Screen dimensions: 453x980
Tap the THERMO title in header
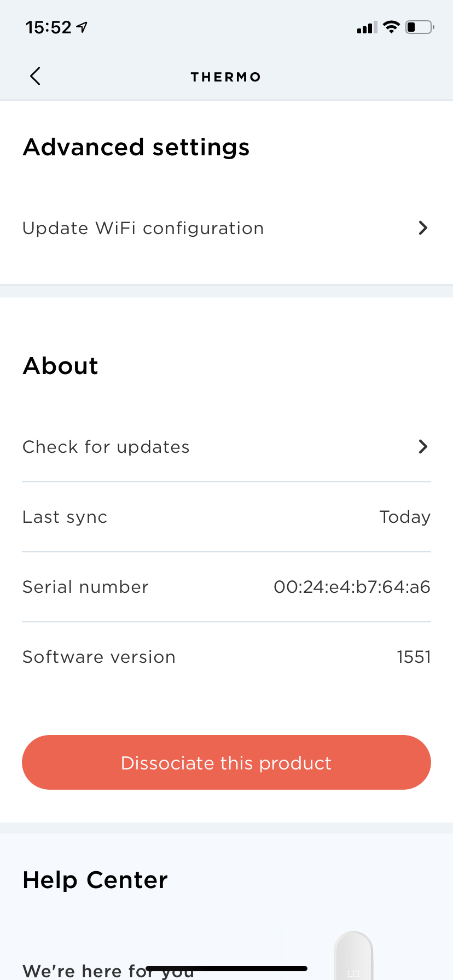coord(226,77)
